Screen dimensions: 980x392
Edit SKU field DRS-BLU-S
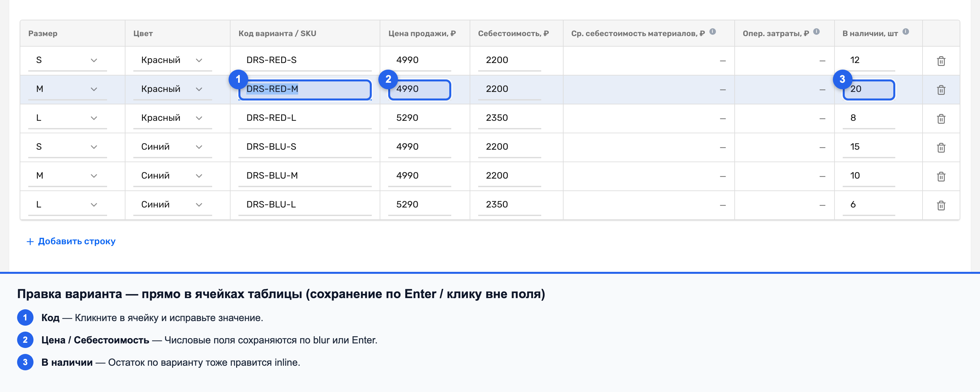(x=305, y=147)
